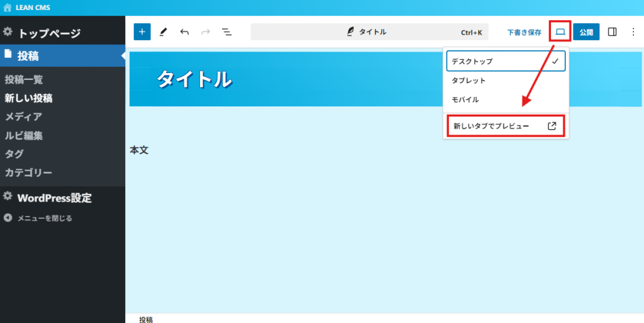
Task: Click the LEAN CMS home icon
Action: coord(7,8)
